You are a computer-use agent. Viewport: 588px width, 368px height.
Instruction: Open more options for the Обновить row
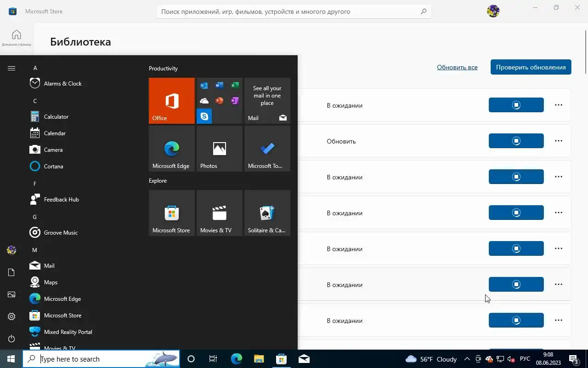(x=559, y=141)
